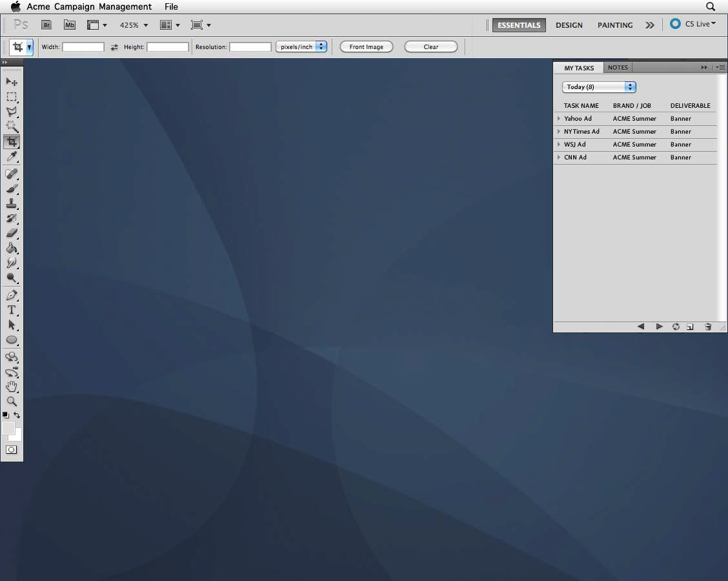Open the pixels/inch units dropdown
Image resolution: width=728 pixels, height=581 pixels.
(x=301, y=46)
